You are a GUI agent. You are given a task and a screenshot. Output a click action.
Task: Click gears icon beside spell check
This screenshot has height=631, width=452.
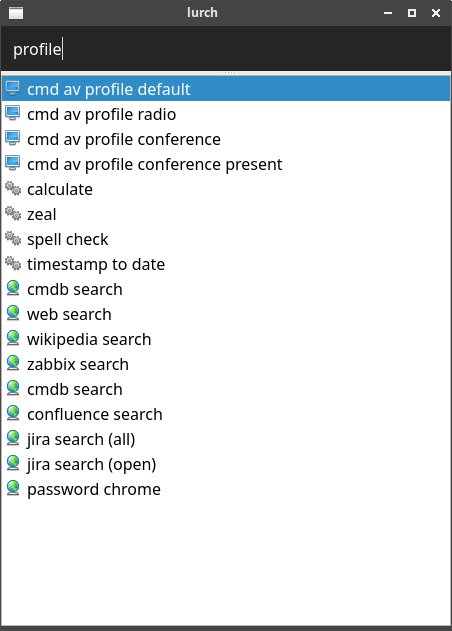[13, 238]
